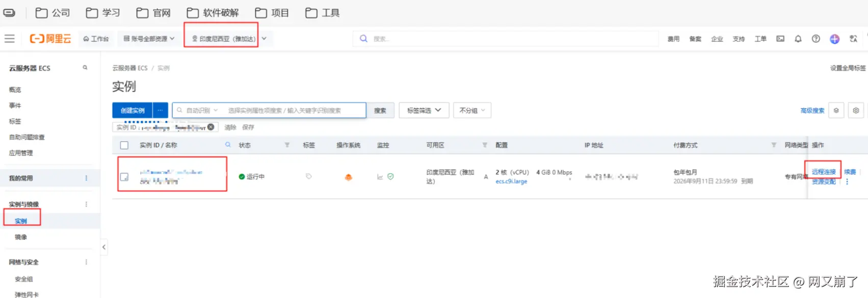Tick the instance row checkbox
868x298 pixels.
(124, 177)
